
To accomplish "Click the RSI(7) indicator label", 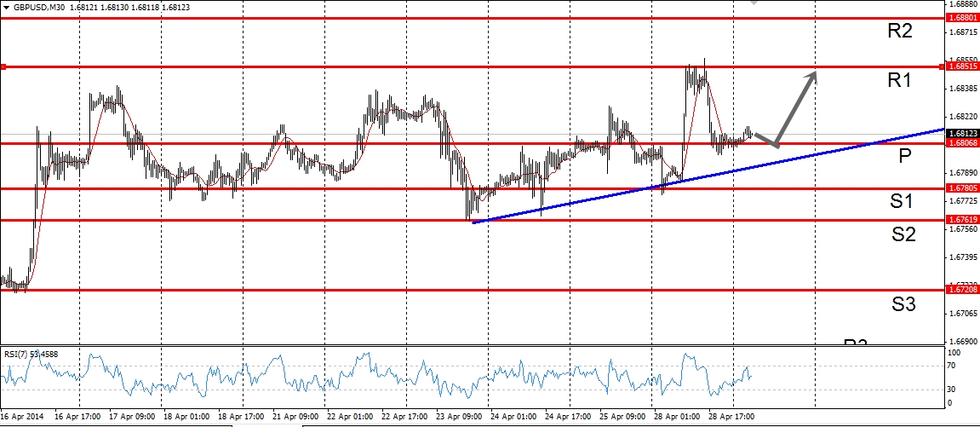I will pos(31,354).
